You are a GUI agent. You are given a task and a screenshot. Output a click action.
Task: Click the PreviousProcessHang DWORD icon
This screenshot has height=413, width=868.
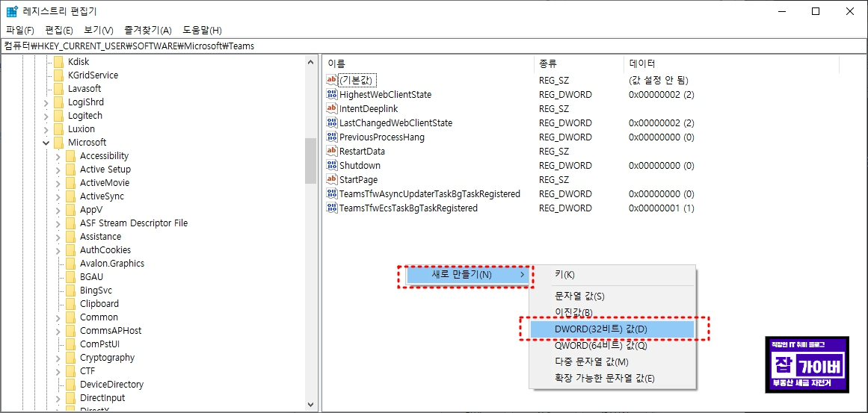click(332, 137)
